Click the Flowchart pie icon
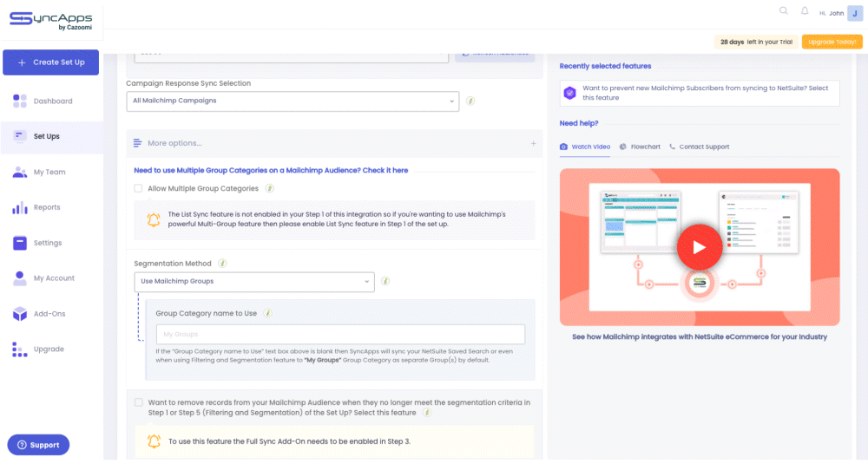868x470 pixels. (622, 147)
